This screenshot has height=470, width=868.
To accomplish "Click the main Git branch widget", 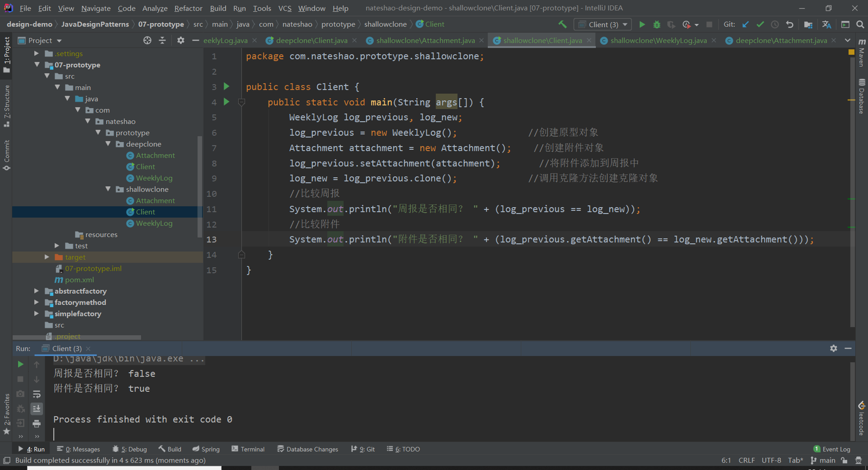I will 823,460.
